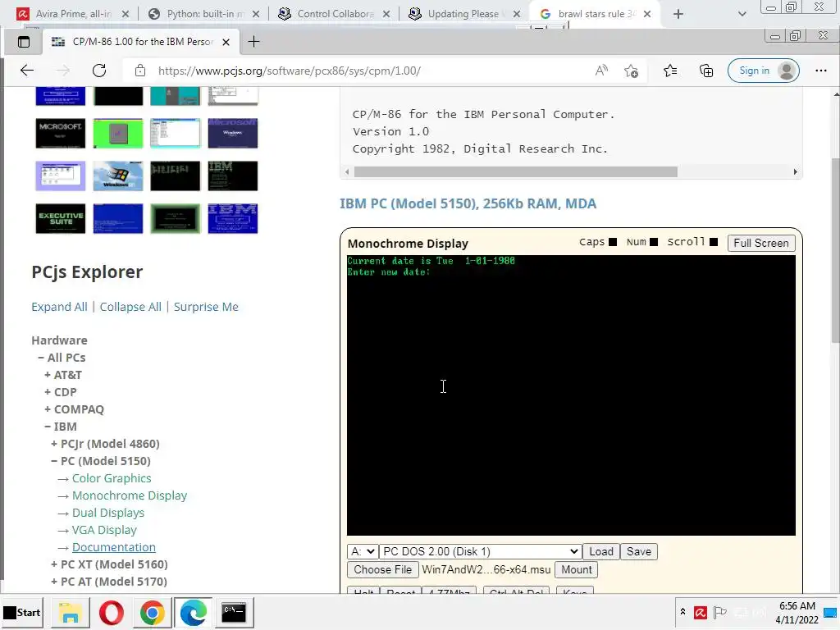Screen dimensions: 840x630
Task: Open a new tab in Edge
Action: [254, 42]
